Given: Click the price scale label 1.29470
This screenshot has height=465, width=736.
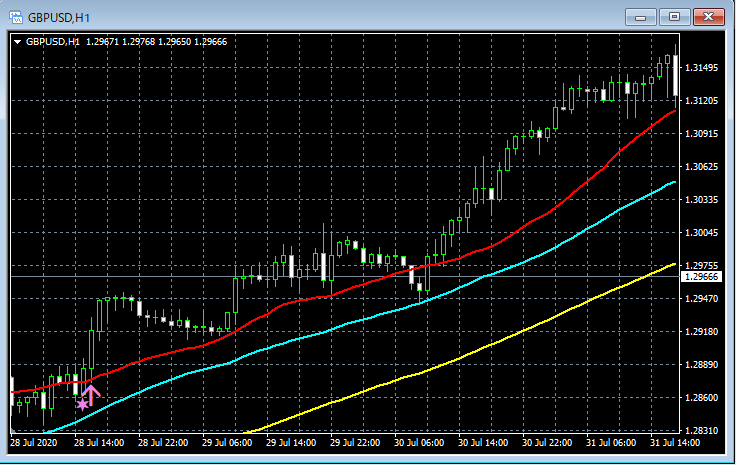Looking at the screenshot, I should [x=701, y=298].
